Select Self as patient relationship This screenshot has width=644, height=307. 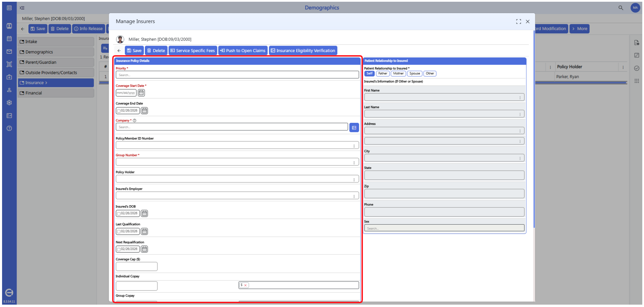click(x=369, y=73)
